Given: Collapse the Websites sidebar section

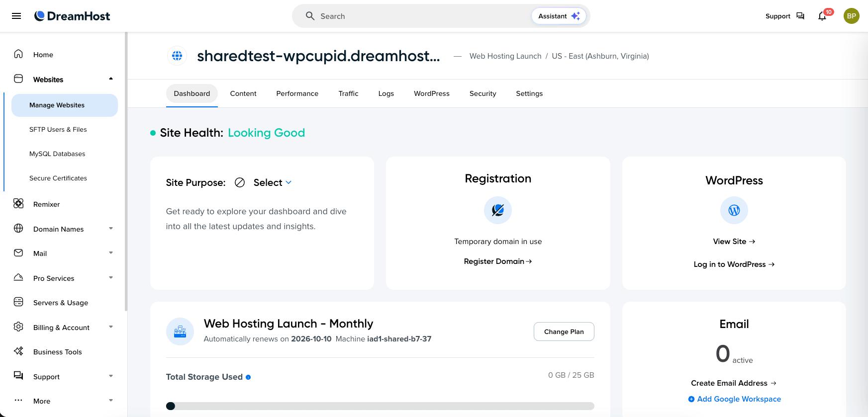Looking at the screenshot, I should click(x=111, y=79).
